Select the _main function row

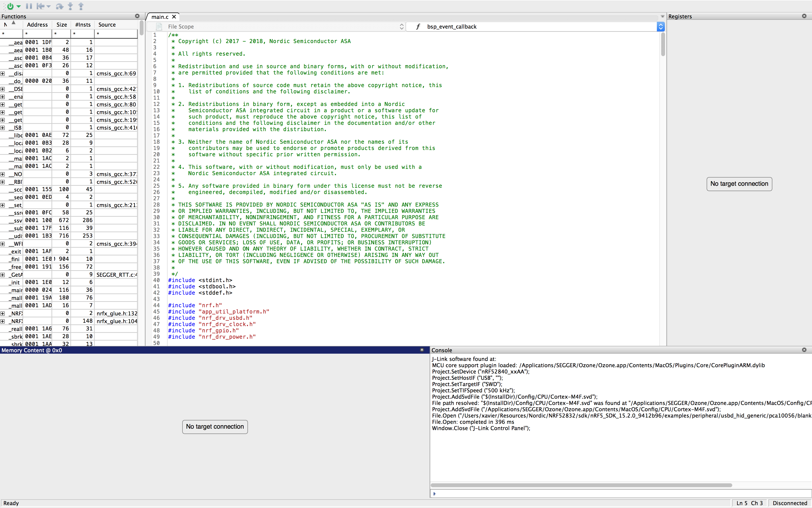coord(69,290)
